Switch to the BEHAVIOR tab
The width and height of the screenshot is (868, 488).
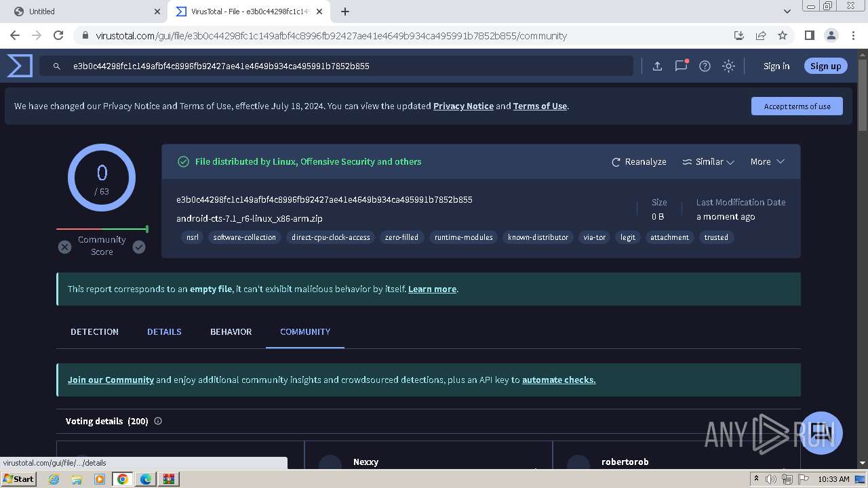click(231, 331)
